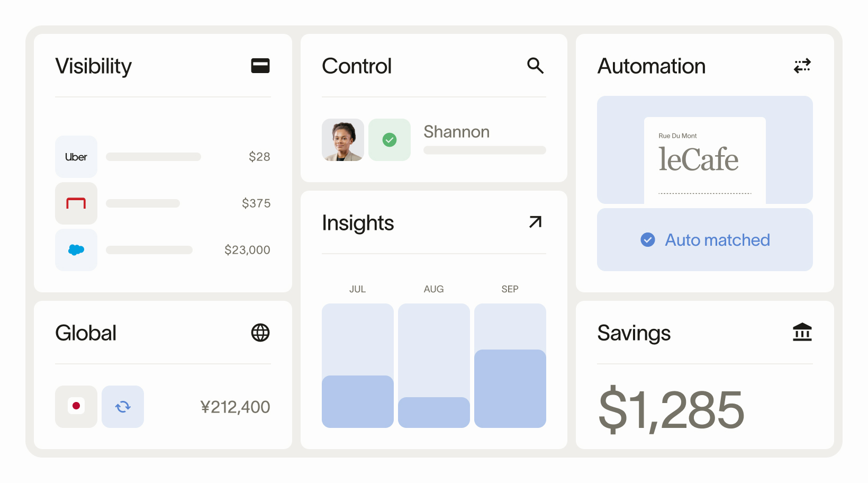Open the search magnifier in Control
868x483 pixels.
pyautogui.click(x=535, y=66)
